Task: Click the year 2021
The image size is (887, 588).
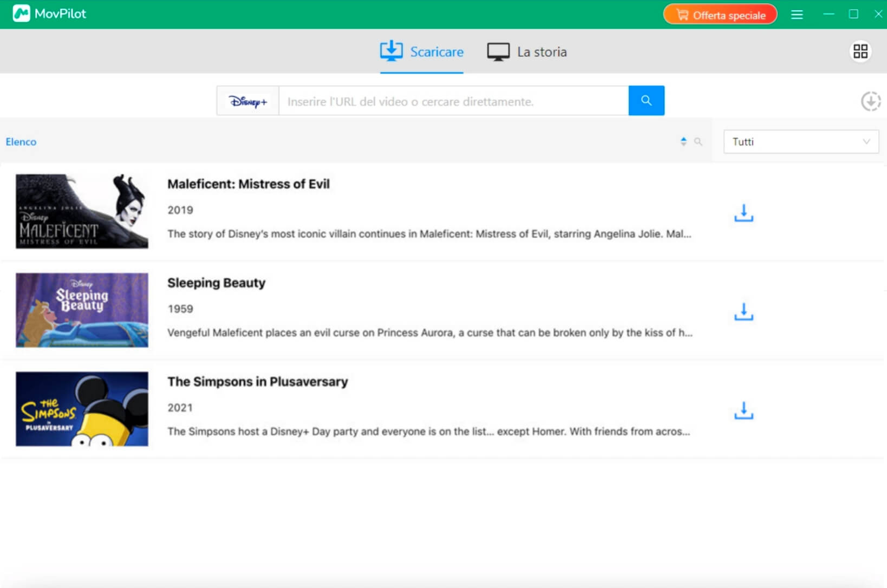Action: click(180, 408)
